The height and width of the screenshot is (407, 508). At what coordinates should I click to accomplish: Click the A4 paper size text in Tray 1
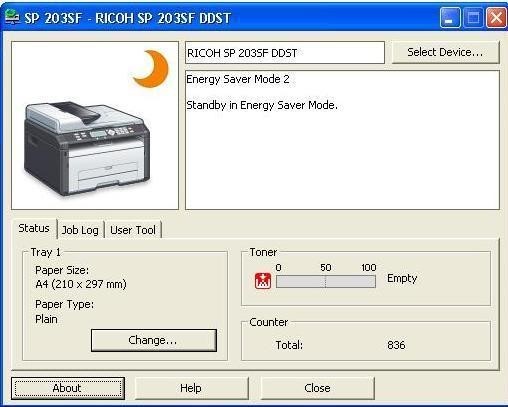pyautogui.click(x=81, y=284)
